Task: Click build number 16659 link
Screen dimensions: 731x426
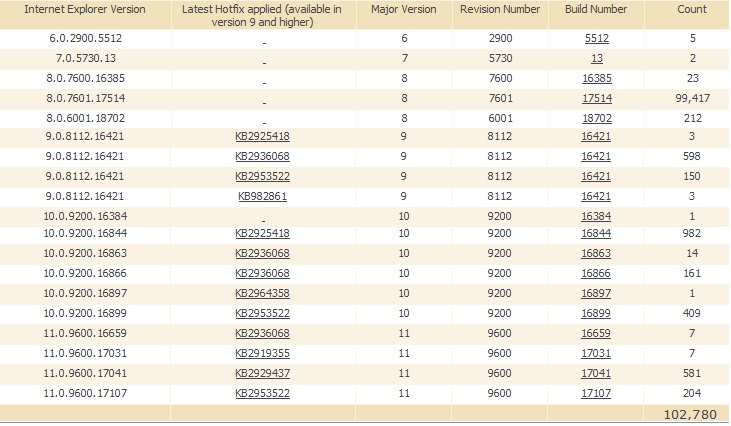Action: point(597,333)
